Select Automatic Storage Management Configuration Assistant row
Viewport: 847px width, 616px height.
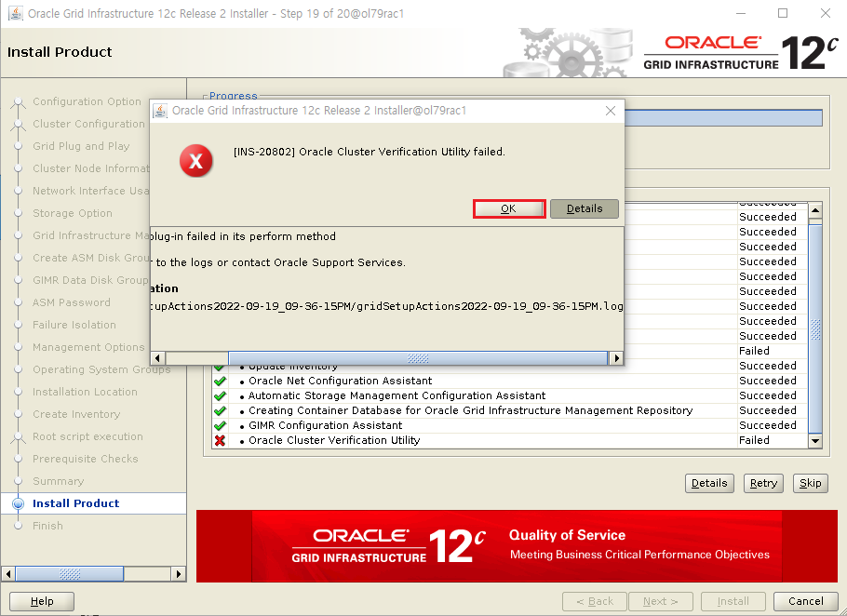[510, 395]
